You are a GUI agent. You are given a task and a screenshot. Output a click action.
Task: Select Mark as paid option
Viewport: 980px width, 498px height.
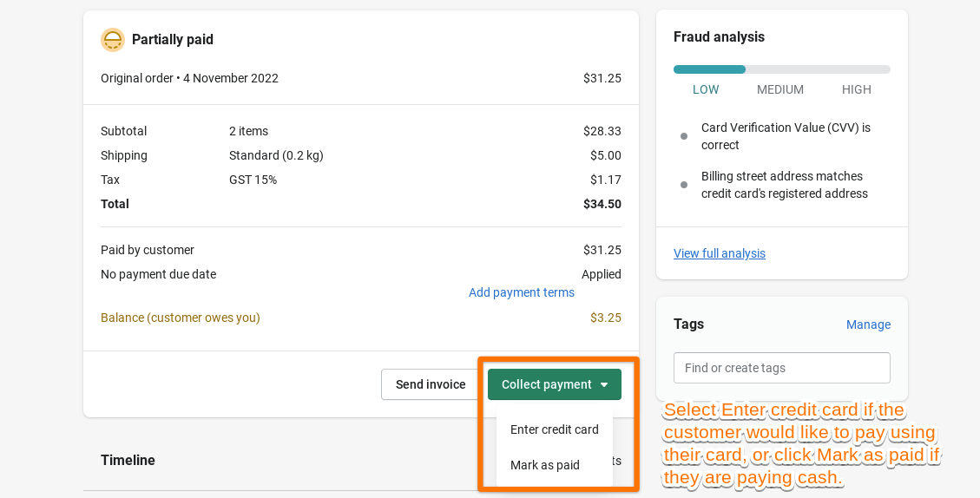[x=545, y=465]
